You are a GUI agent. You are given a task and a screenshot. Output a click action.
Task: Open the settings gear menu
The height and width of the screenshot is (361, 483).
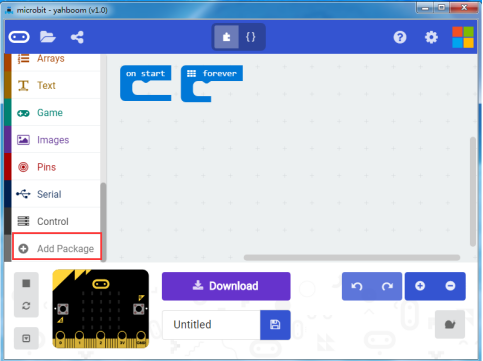click(x=431, y=37)
